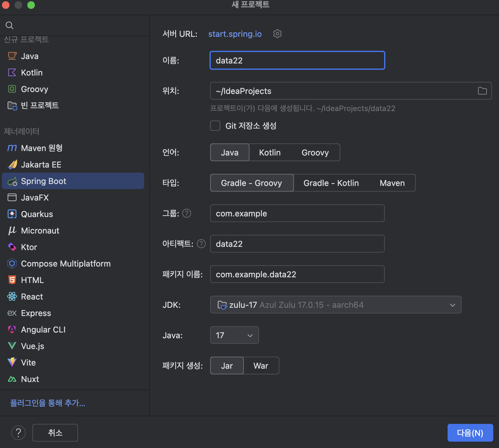The image size is (499, 448).
Task: Click the Vite lightning icon
Action: pos(12,363)
